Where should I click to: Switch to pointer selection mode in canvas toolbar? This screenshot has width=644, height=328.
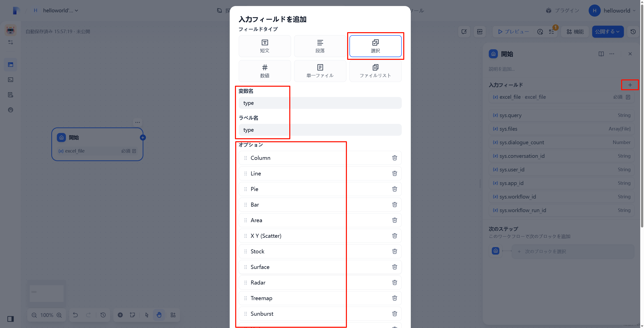pyautogui.click(x=147, y=315)
